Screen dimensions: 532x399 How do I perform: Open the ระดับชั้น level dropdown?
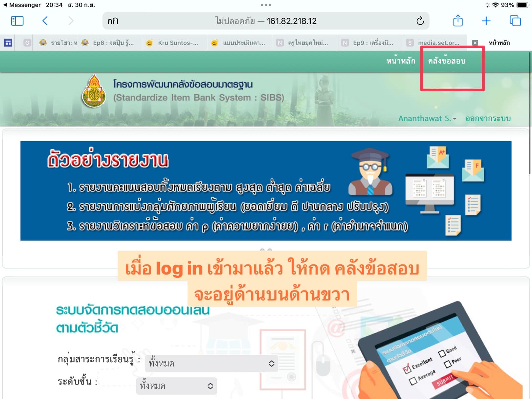[176, 386]
